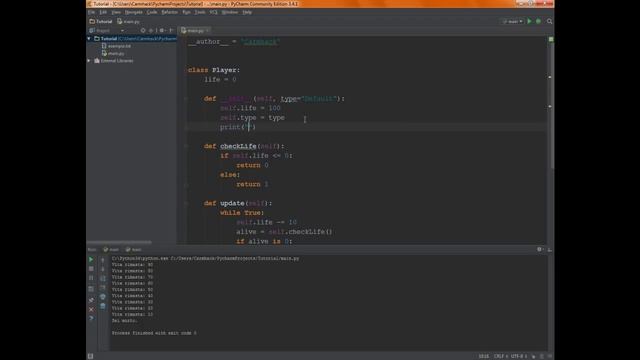Screen dimensions: 640x360
Task: Select the text file in project tree
Action: [x=116, y=46]
